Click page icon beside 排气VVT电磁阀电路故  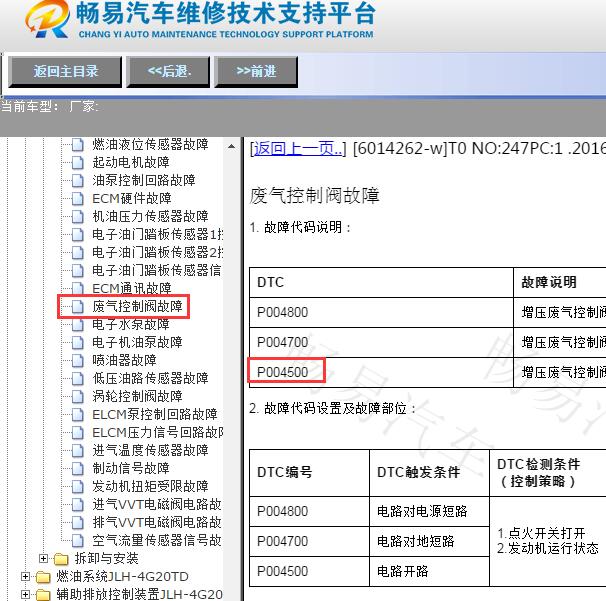78,523
